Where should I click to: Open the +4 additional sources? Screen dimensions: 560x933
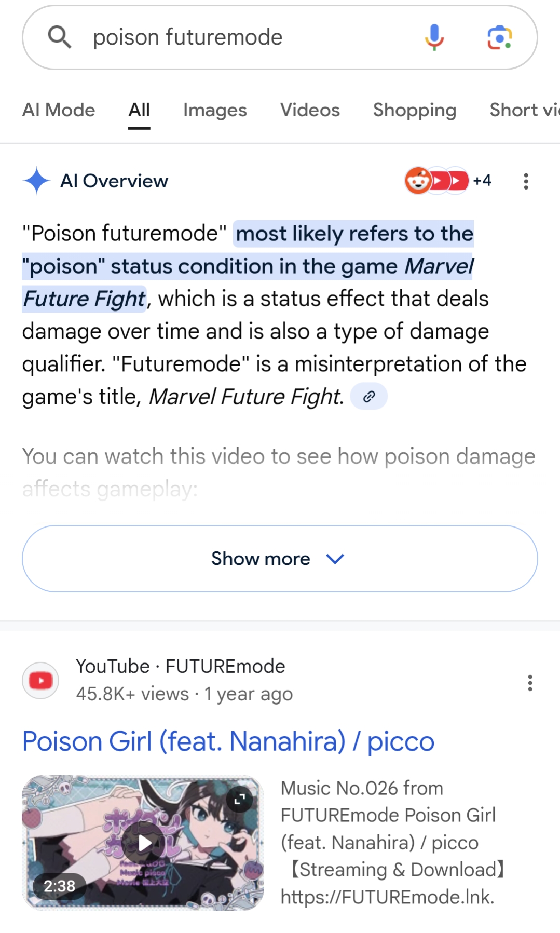(482, 181)
